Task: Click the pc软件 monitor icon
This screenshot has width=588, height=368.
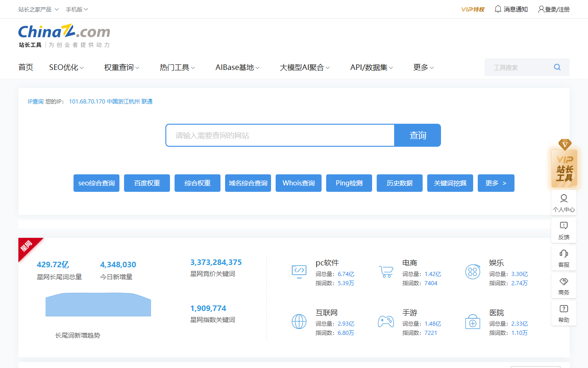Action: (x=299, y=271)
